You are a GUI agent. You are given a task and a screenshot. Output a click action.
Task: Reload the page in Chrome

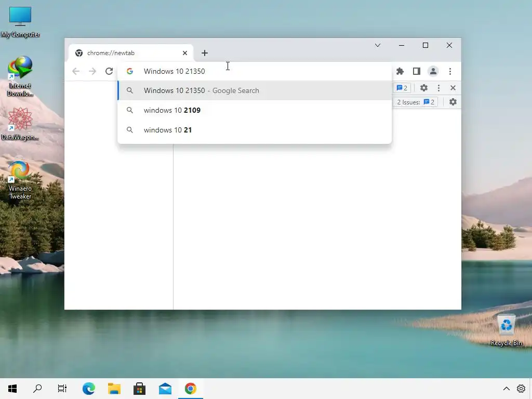click(109, 71)
